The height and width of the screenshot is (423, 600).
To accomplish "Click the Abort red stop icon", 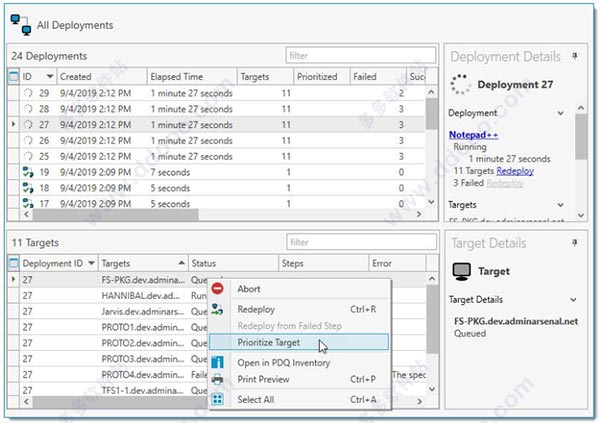I will [217, 289].
